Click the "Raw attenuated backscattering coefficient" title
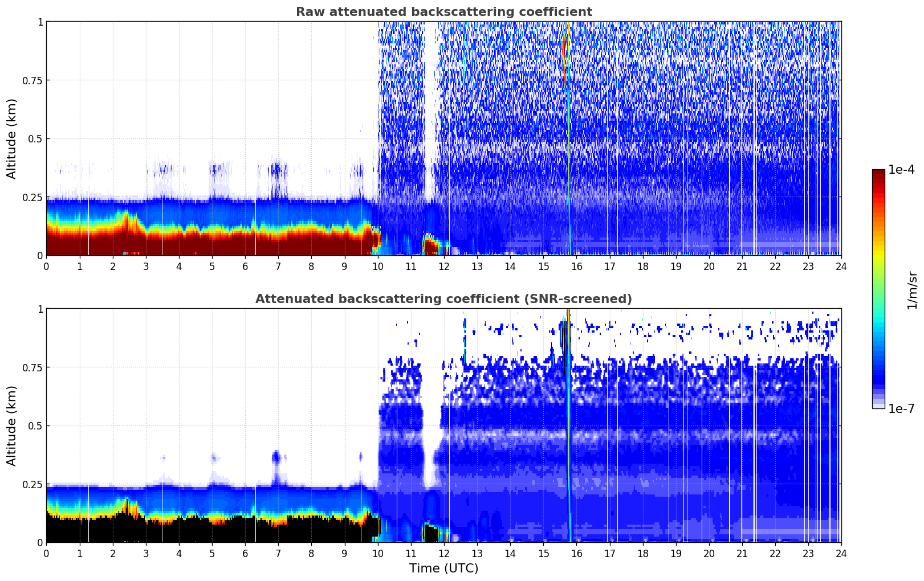Viewport: 924px width, 581px height. pyautogui.click(x=443, y=12)
